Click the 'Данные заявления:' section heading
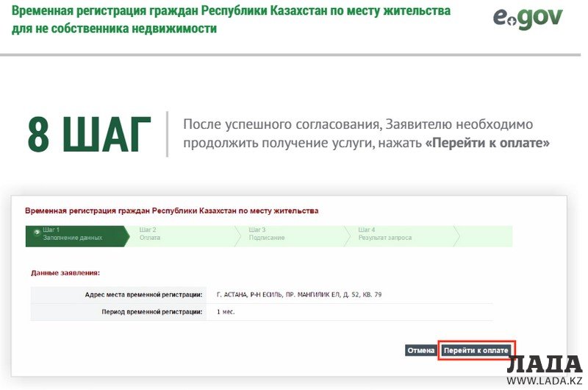 point(65,272)
